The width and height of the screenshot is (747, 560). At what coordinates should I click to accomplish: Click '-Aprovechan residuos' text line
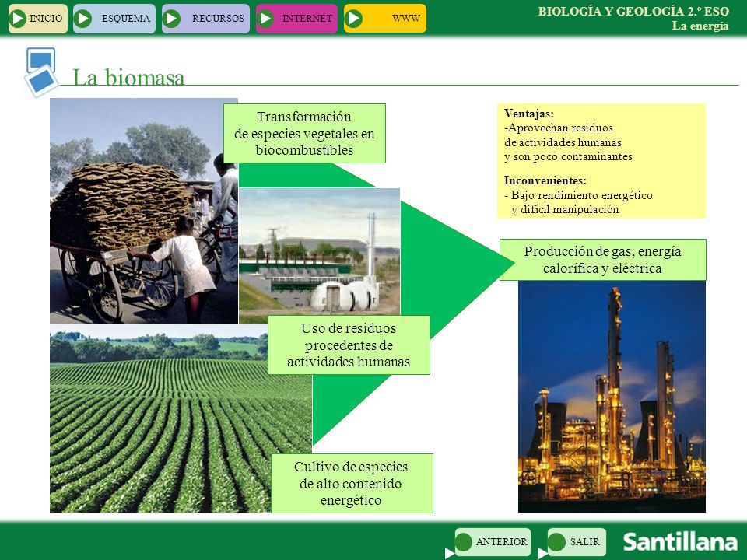click(x=559, y=128)
